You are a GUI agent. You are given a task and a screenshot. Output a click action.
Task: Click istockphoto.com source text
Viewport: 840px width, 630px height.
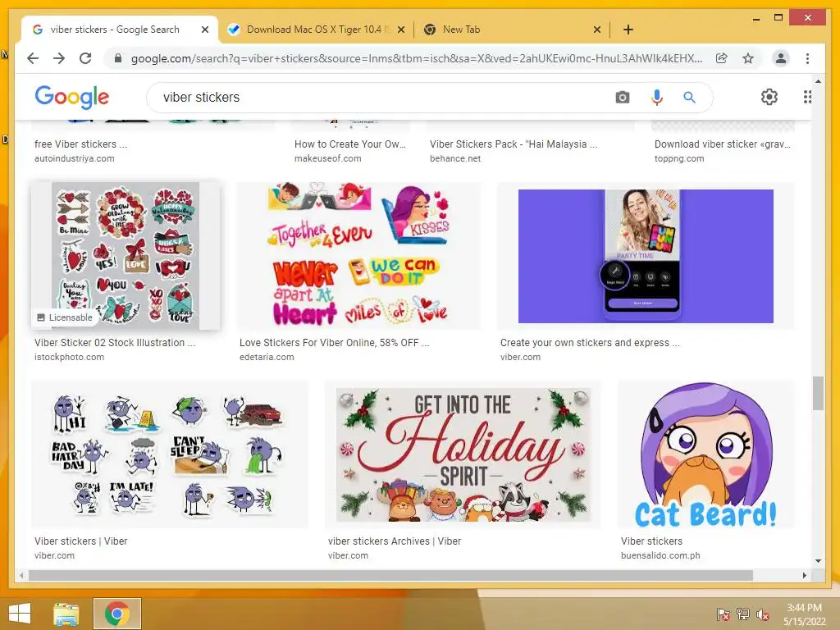coord(69,358)
